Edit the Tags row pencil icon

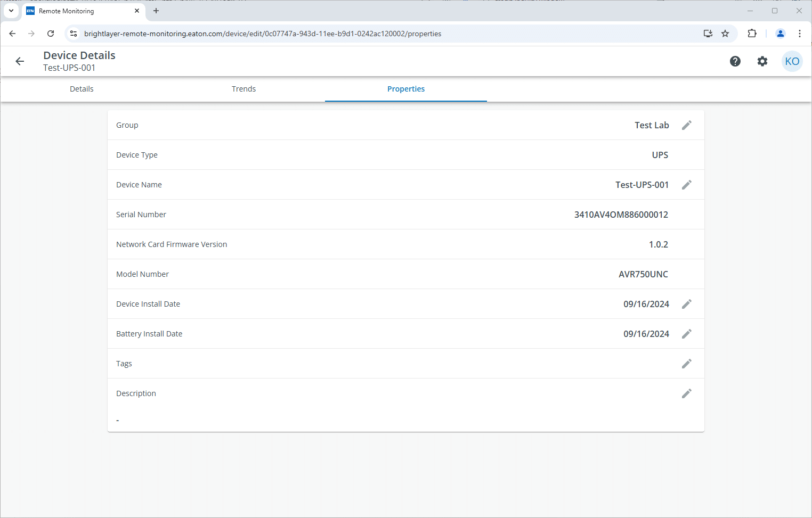pyautogui.click(x=687, y=364)
